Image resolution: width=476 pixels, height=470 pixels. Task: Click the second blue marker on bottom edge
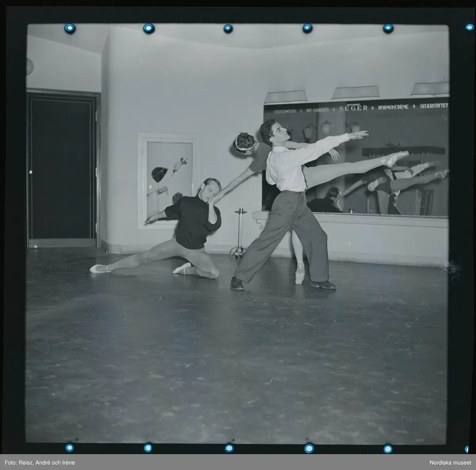pos(148,448)
